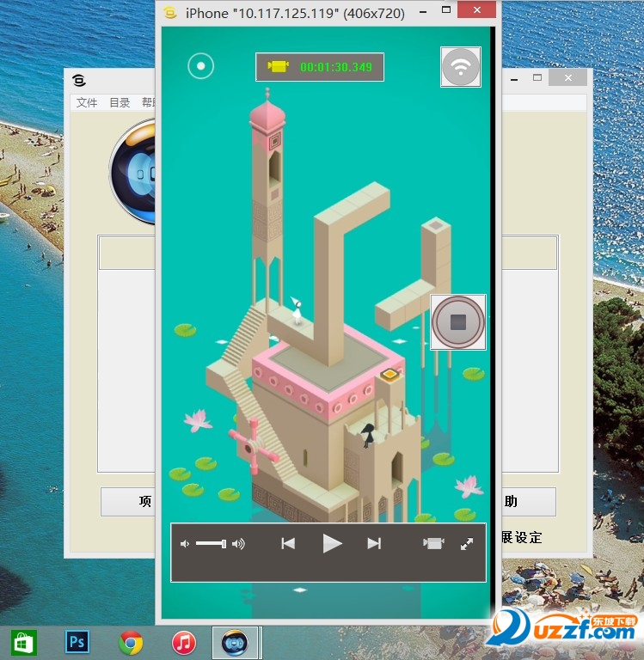Click the Wi-Fi signal button
The height and width of the screenshot is (660, 644).
coord(461,67)
